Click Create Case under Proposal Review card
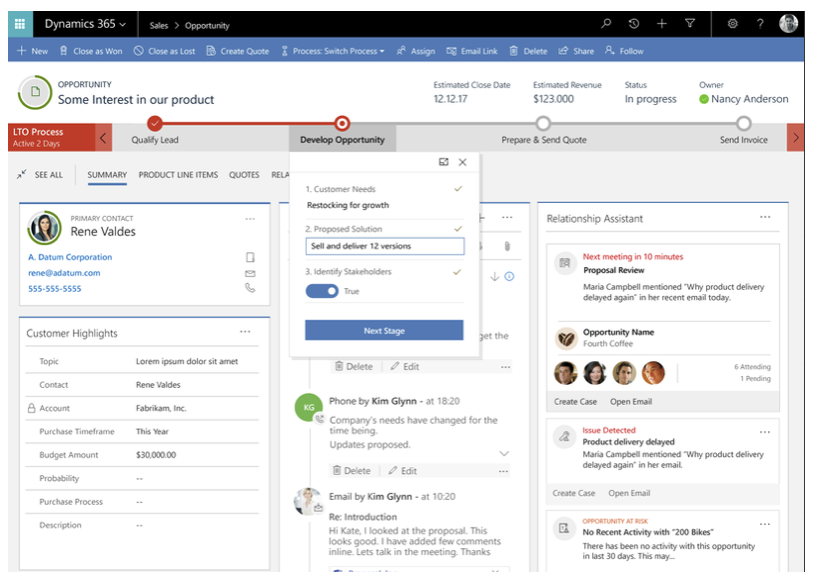 pyautogui.click(x=575, y=402)
